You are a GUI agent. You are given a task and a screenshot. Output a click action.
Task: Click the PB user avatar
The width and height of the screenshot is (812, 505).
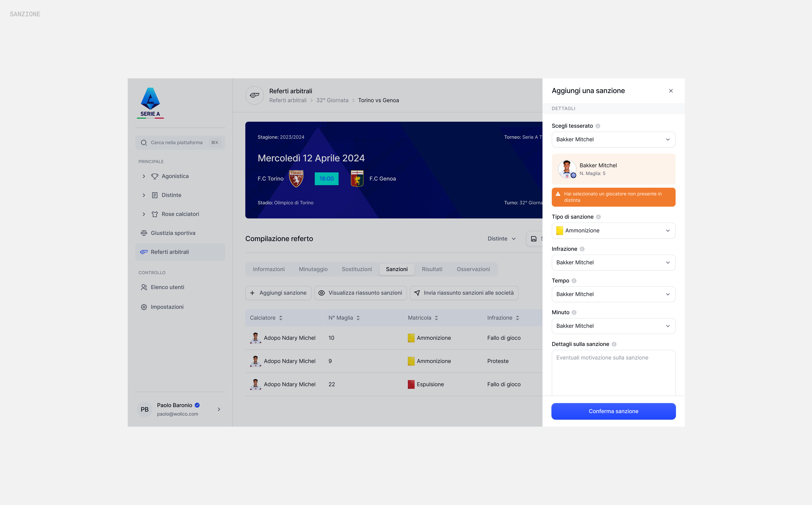145,409
